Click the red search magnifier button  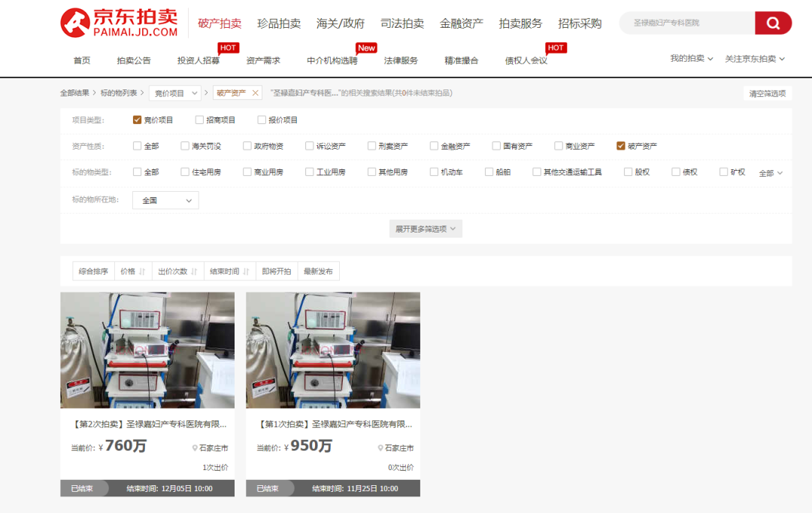(773, 23)
